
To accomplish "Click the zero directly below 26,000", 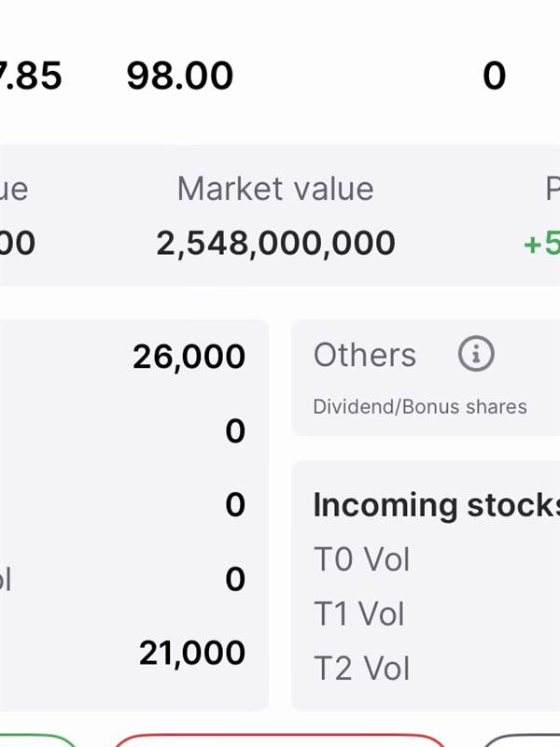I will coord(235,430).
